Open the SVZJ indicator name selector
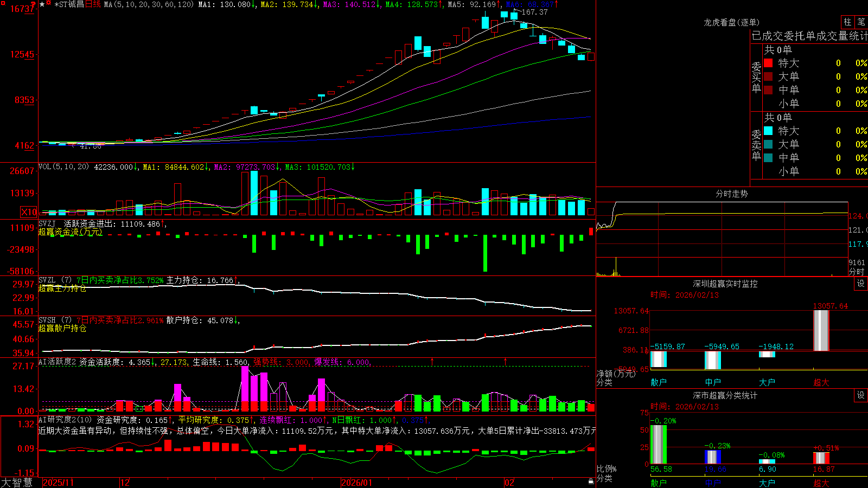 pyautogui.click(x=47, y=223)
